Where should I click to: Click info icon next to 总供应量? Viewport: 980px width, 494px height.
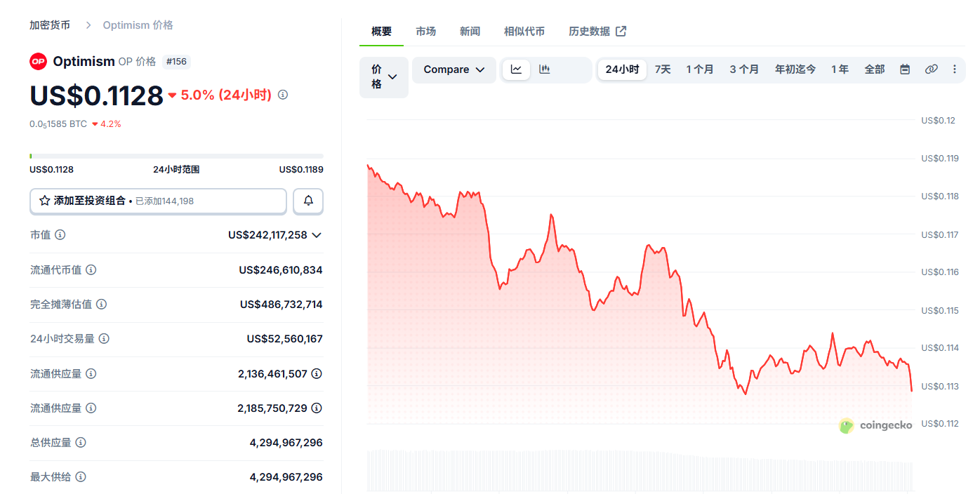(x=81, y=443)
